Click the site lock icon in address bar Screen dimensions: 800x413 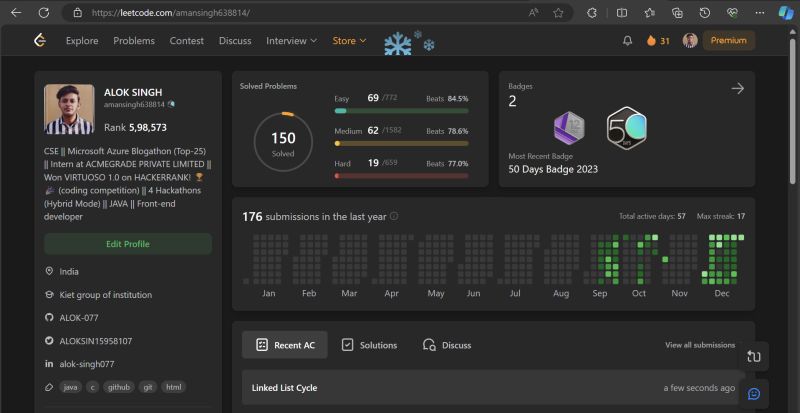(x=77, y=13)
